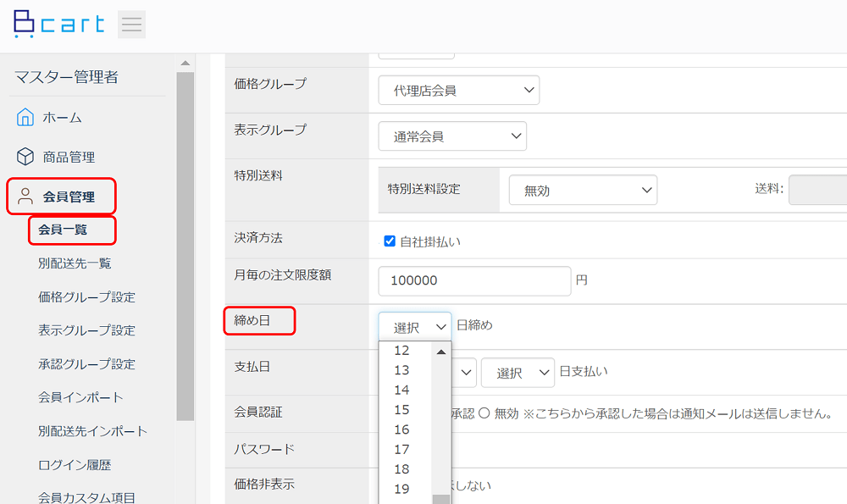Viewport: 847px width, 504px height.
Task: Open the 表示グループ dropdown showing 通常会員
Action: point(452,136)
